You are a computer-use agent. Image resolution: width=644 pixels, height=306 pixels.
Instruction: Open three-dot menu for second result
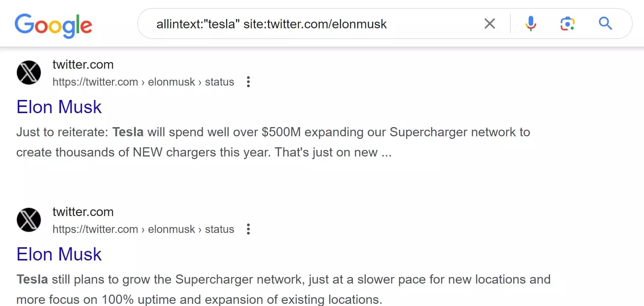pyautogui.click(x=248, y=229)
